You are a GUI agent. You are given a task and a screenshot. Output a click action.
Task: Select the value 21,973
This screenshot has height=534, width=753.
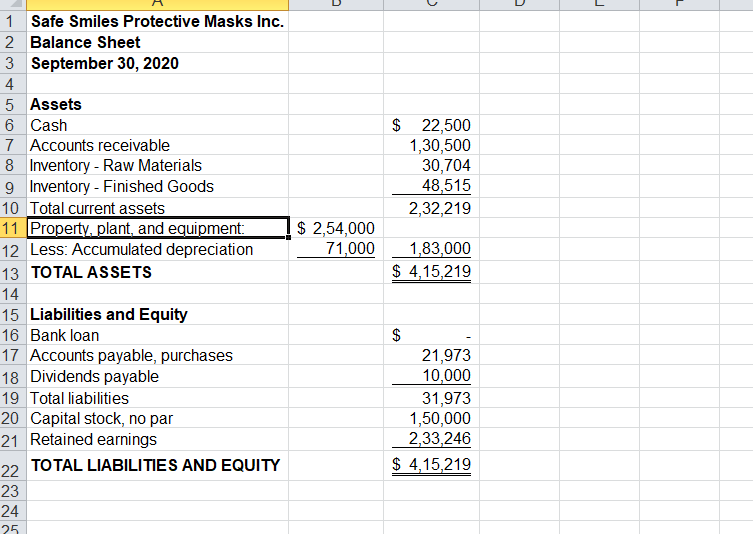(x=431, y=355)
